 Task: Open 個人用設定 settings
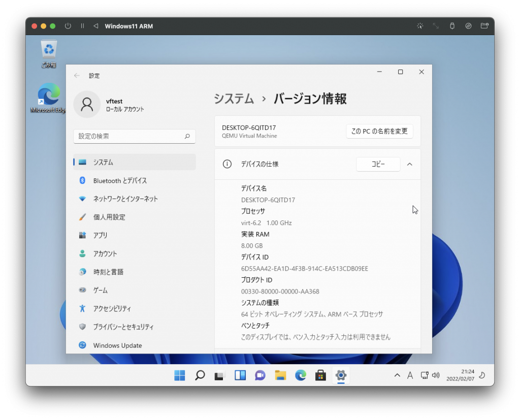point(134,217)
